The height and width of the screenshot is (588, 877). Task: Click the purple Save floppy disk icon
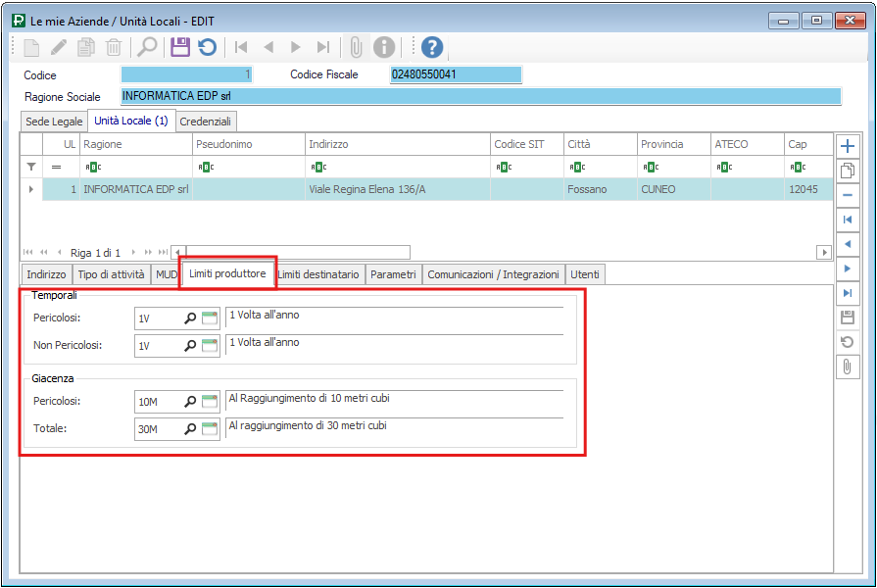pos(179,47)
